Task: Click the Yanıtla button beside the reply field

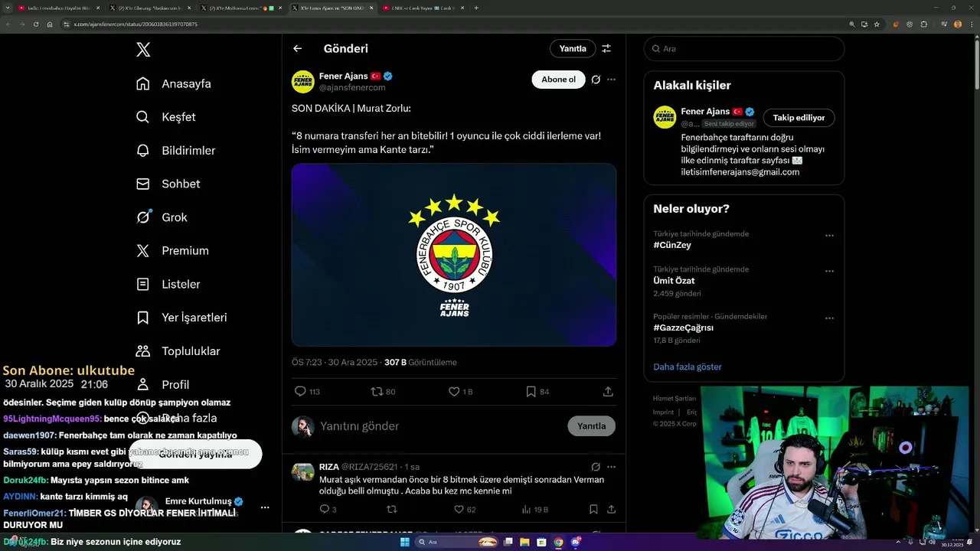Action: [x=591, y=426]
